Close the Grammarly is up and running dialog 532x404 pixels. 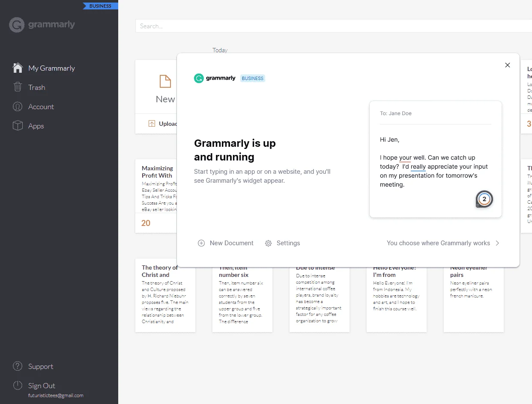tap(508, 65)
